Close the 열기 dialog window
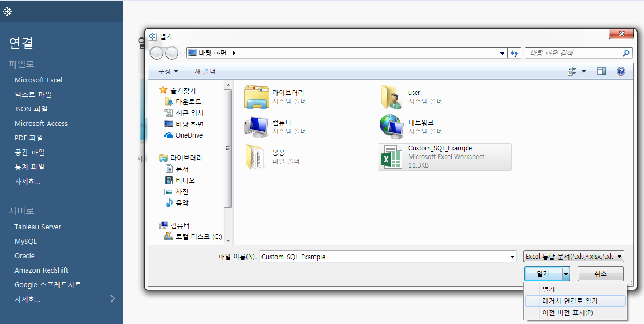The width and height of the screenshot is (644, 324). 621,34
